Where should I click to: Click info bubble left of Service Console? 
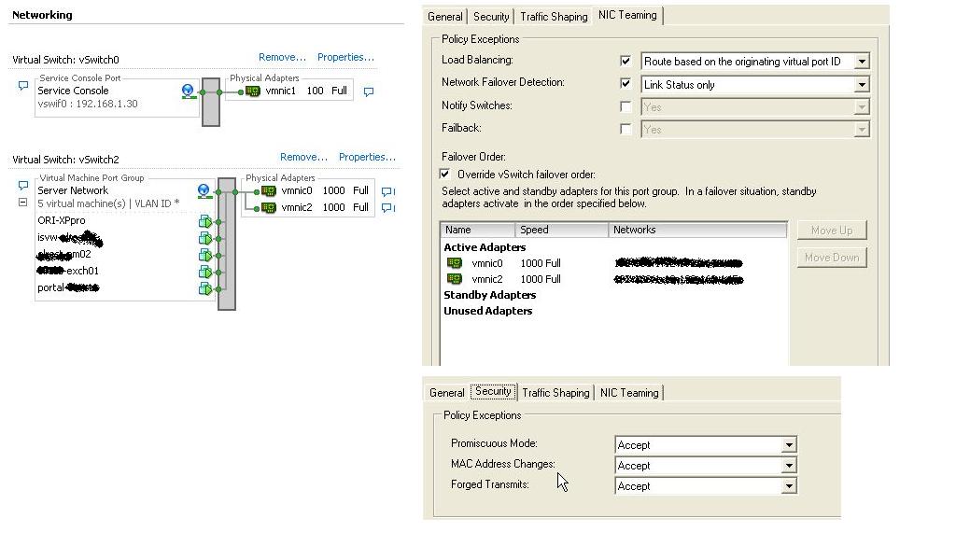[x=22, y=86]
